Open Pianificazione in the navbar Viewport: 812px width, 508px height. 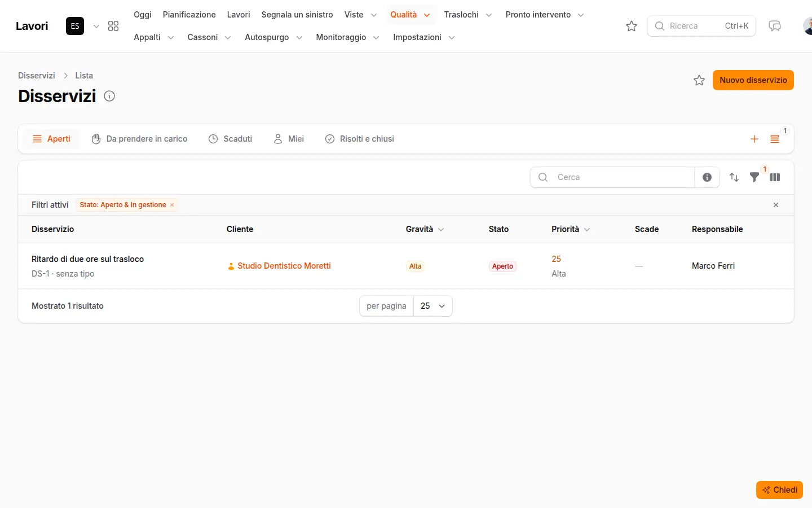(189, 15)
